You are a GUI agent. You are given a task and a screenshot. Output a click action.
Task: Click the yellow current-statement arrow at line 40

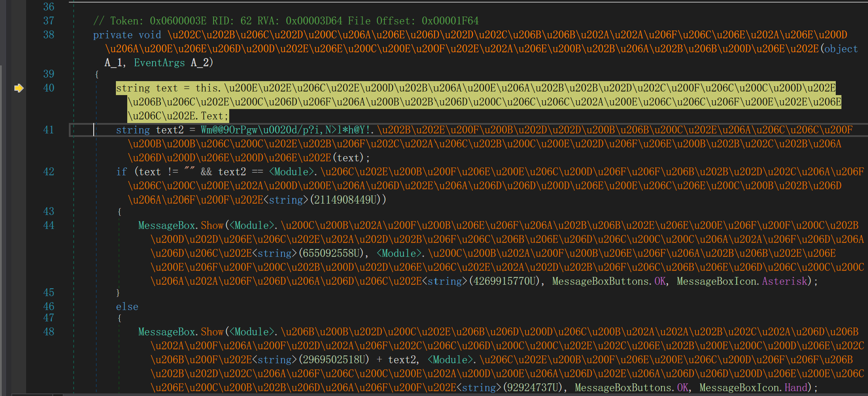point(19,88)
